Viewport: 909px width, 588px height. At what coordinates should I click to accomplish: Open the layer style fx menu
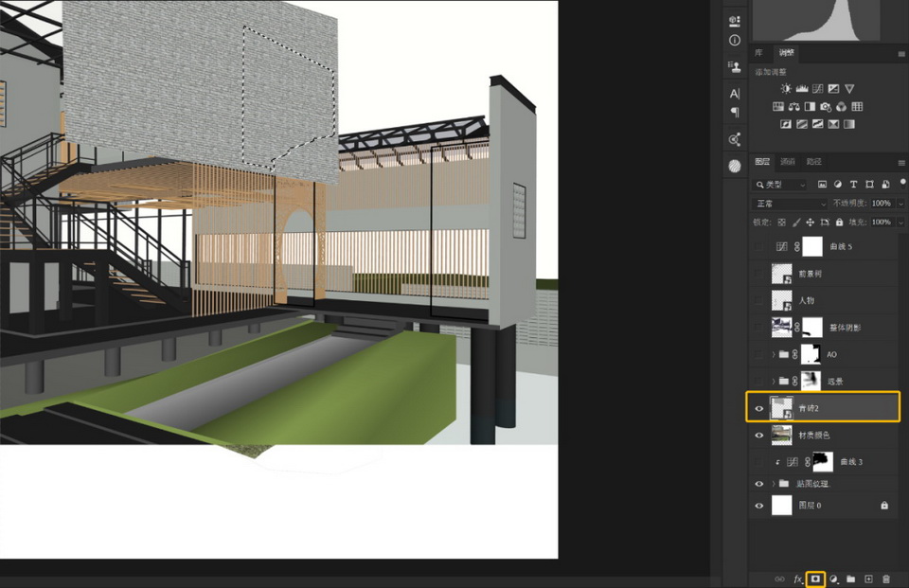click(x=798, y=579)
